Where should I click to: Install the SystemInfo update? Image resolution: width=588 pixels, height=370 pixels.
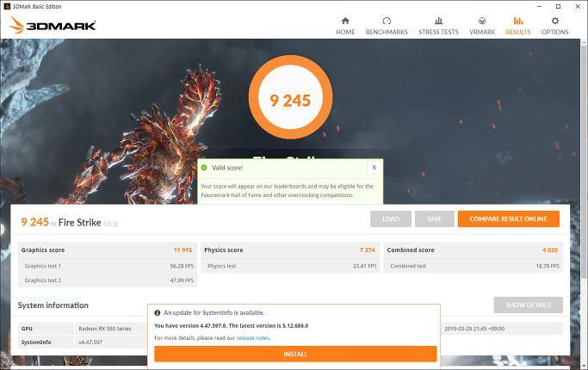[295, 354]
